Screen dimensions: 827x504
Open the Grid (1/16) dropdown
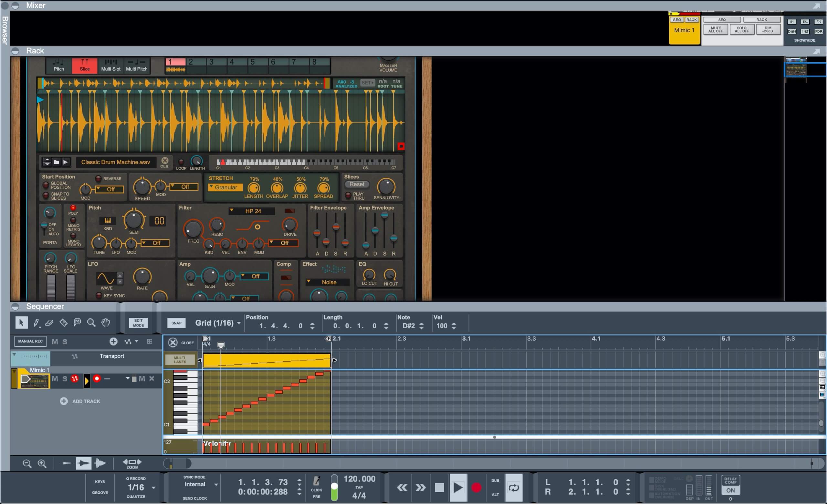pyautogui.click(x=218, y=323)
